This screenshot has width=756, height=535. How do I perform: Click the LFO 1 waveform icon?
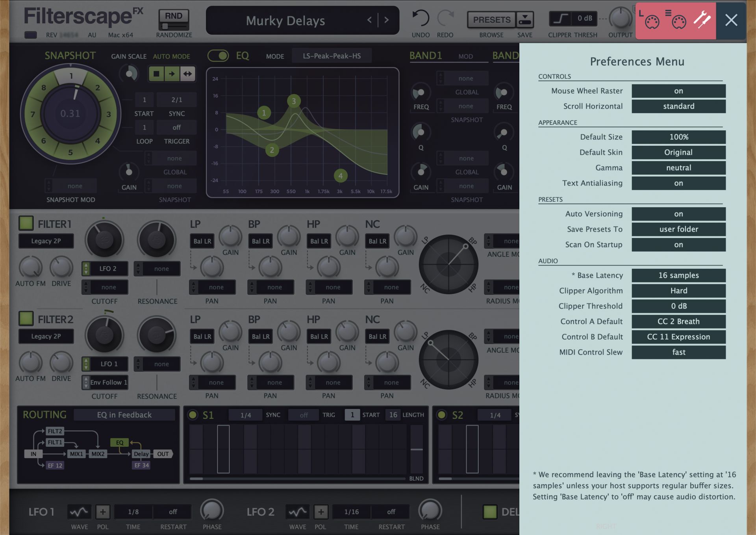79,512
